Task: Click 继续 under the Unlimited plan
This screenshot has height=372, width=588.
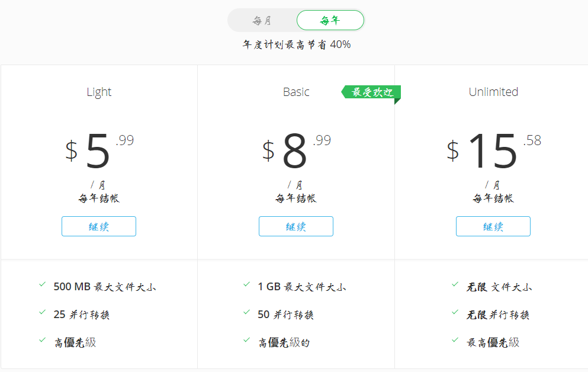Action: tap(493, 226)
